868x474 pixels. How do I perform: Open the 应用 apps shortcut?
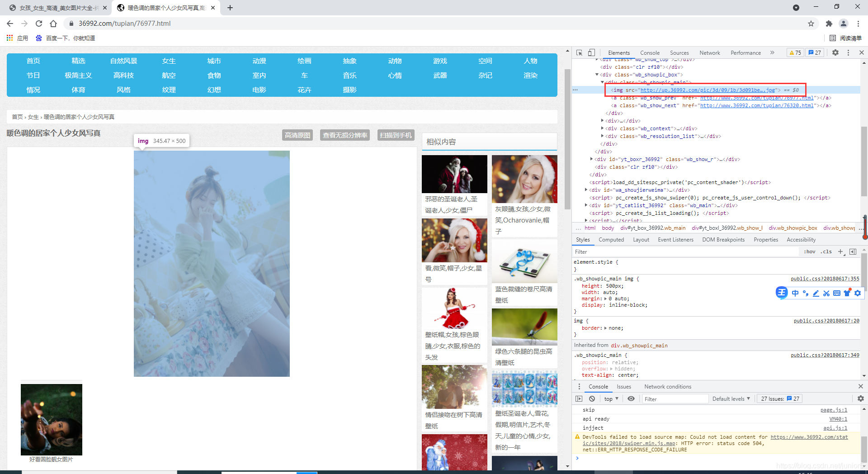pos(17,38)
